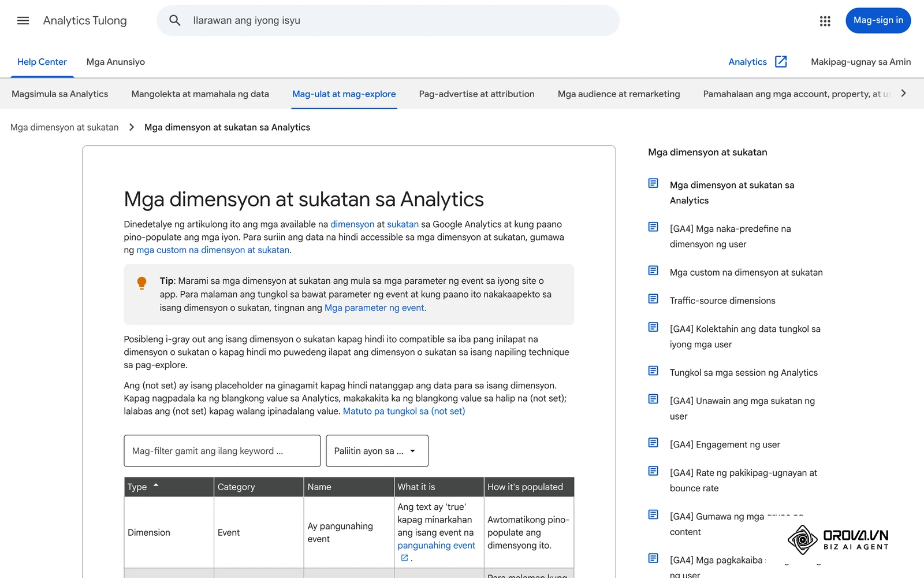Follow the sukatan link in intro
924x578 pixels.
403,224
